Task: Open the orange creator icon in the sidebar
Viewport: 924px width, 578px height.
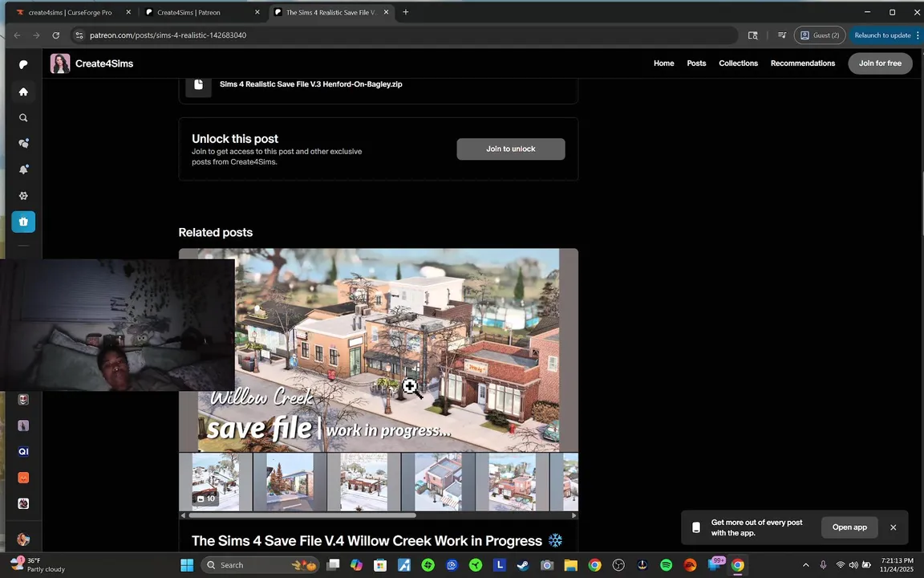Action: 23,478
